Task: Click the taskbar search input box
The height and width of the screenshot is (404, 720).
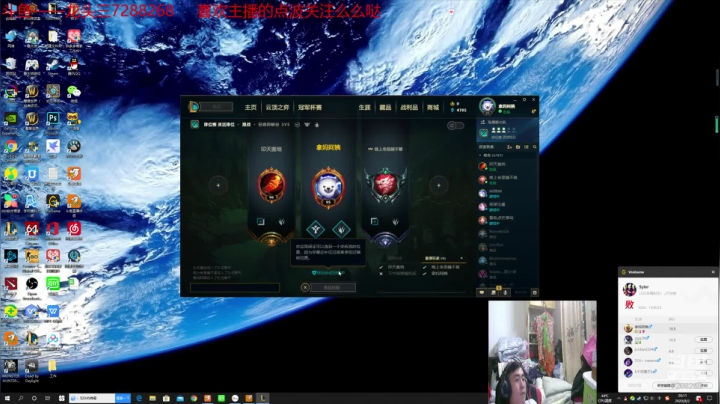Action: [x=92, y=398]
